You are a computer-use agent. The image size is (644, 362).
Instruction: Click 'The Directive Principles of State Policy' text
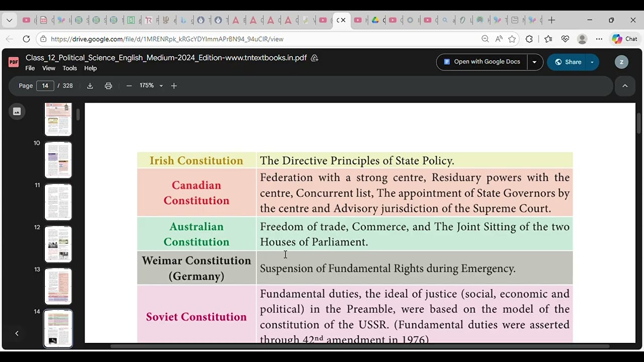coord(357,160)
